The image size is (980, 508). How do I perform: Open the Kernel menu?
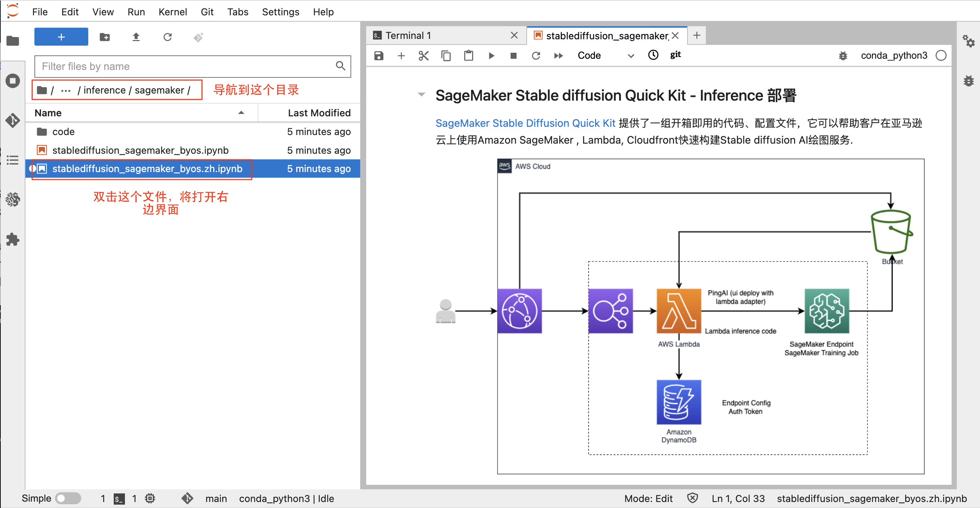(x=172, y=12)
